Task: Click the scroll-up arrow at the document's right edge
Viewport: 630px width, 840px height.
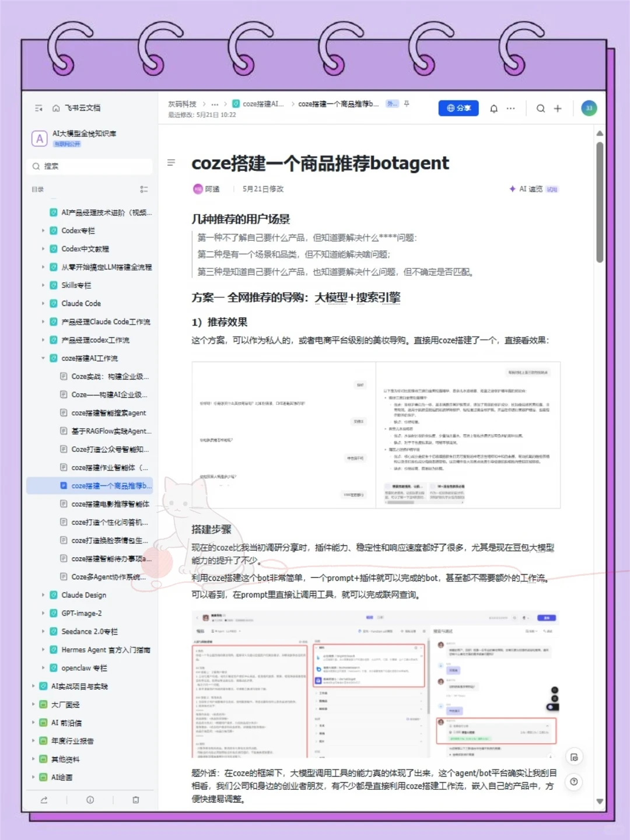Action: [x=600, y=134]
